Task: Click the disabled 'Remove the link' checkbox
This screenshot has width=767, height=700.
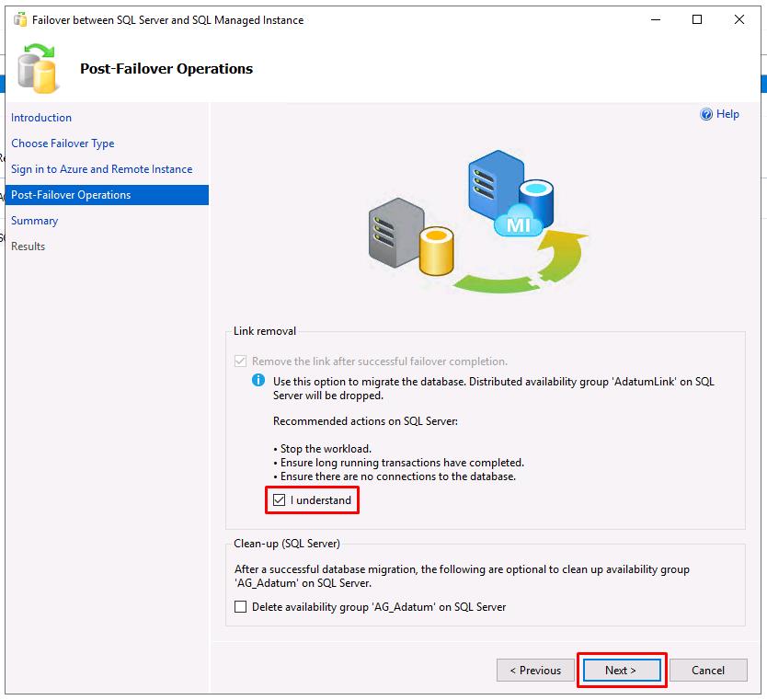Action: click(x=240, y=361)
